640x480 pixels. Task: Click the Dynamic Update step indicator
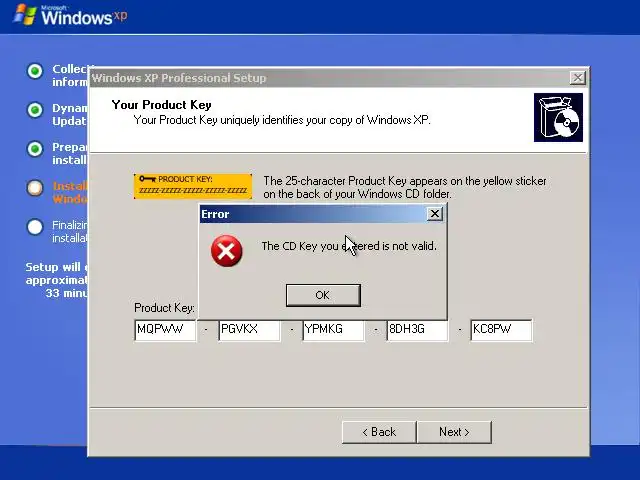click(x=35, y=110)
